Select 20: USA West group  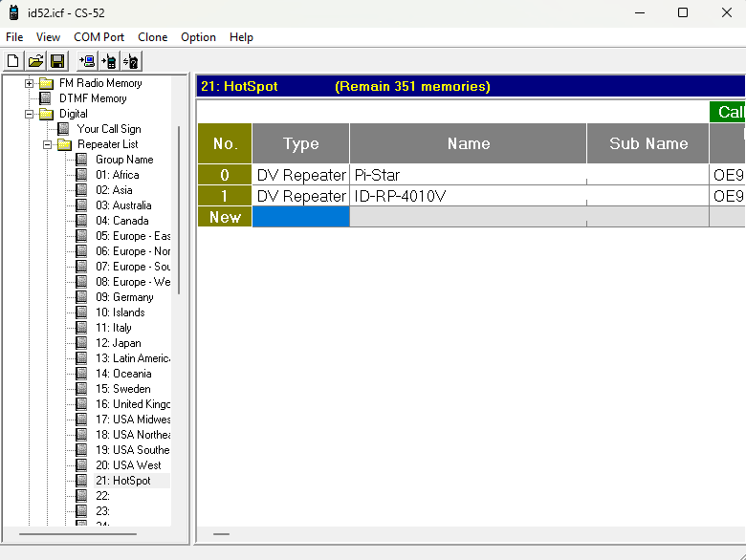tap(128, 465)
